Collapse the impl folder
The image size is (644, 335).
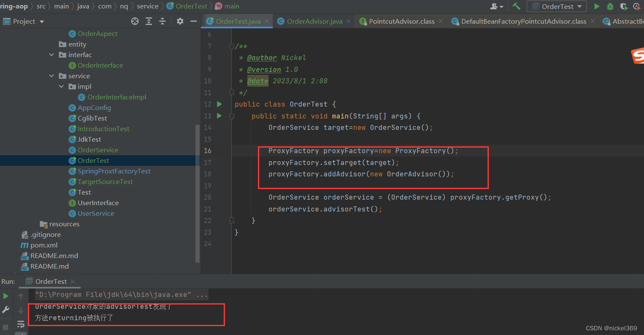[62, 86]
